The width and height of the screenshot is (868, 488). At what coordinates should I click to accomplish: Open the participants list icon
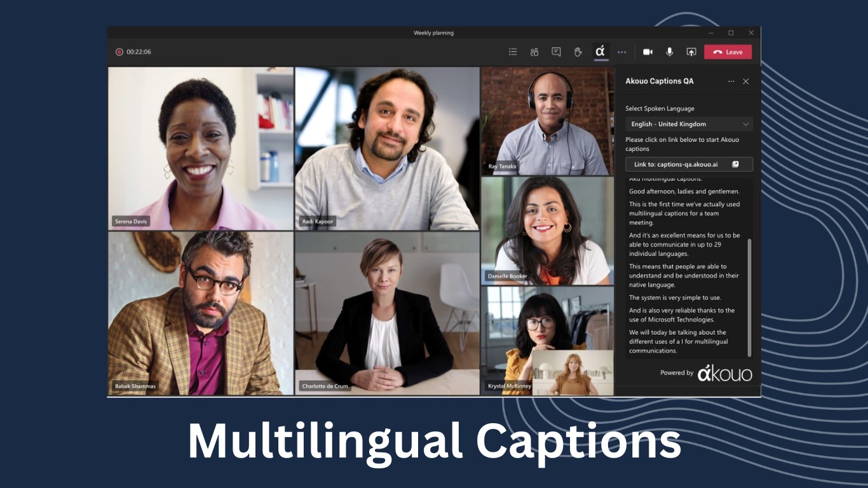(x=513, y=52)
